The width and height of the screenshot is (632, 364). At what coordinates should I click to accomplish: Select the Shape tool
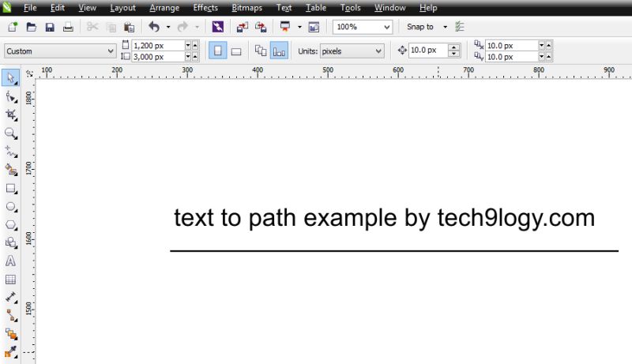pos(11,97)
